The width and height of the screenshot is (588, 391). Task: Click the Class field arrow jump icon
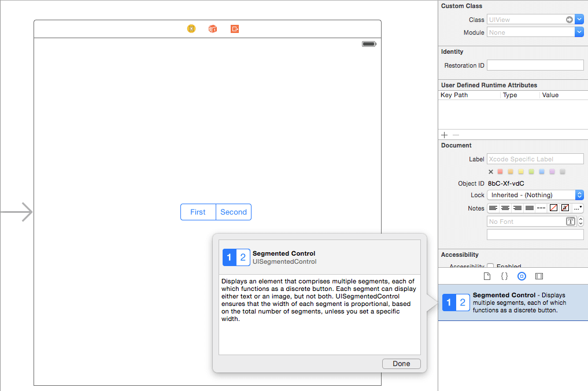tap(569, 20)
